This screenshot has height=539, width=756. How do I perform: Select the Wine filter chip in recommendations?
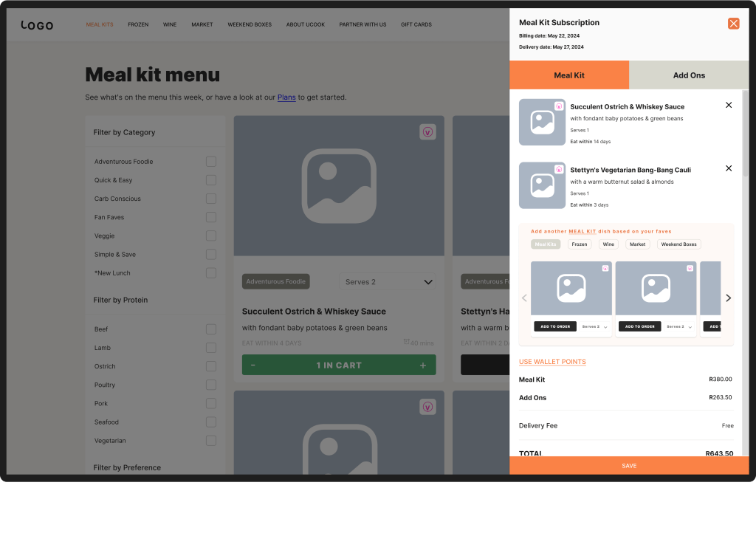coord(608,244)
